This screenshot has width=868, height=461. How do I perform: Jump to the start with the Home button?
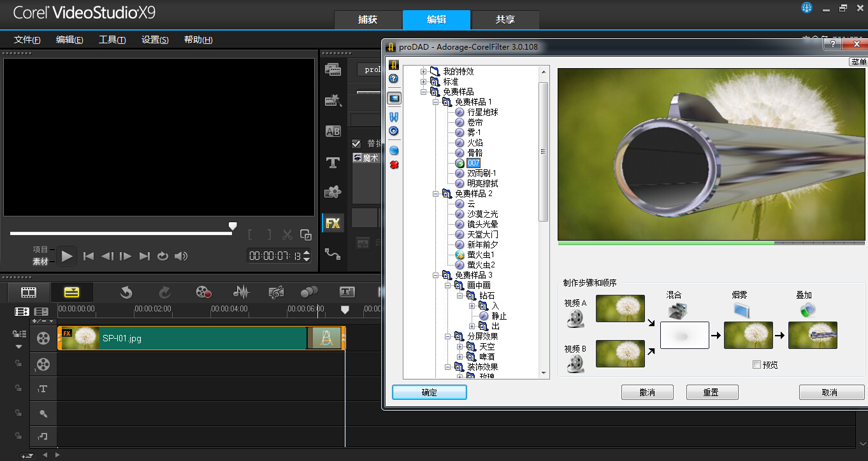click(89, 256)
